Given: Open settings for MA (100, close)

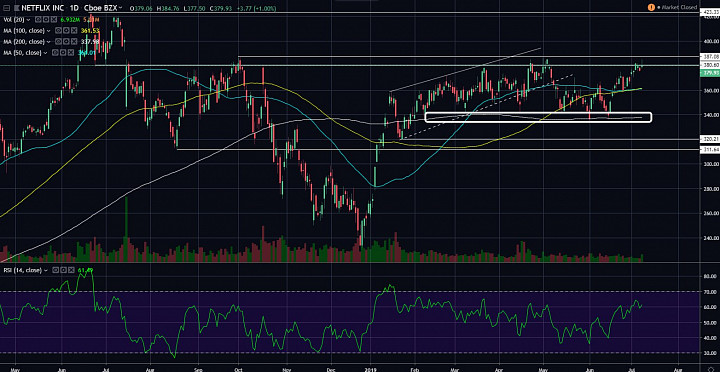Looking at the screenshot, I should point(66,31).
